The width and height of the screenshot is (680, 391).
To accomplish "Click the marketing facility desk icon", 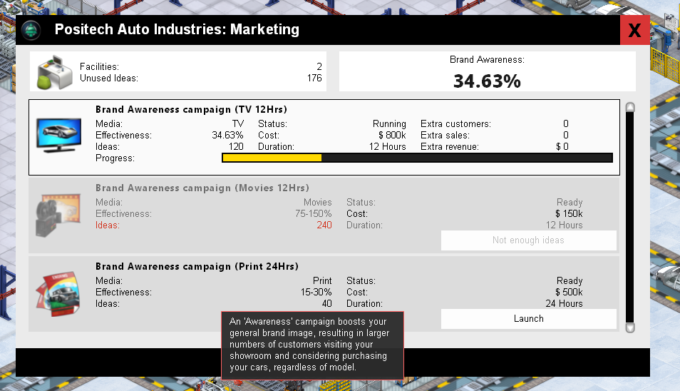I will click(55, 72).
